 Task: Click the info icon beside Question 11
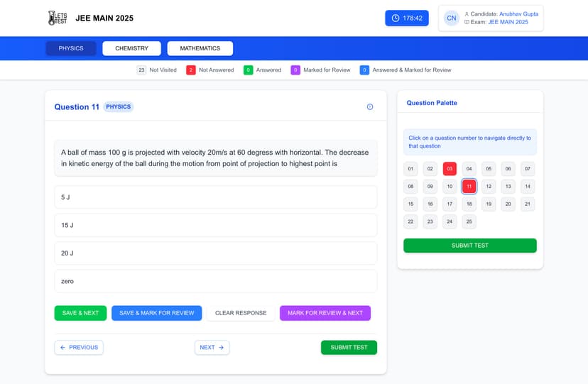[369, 107]
